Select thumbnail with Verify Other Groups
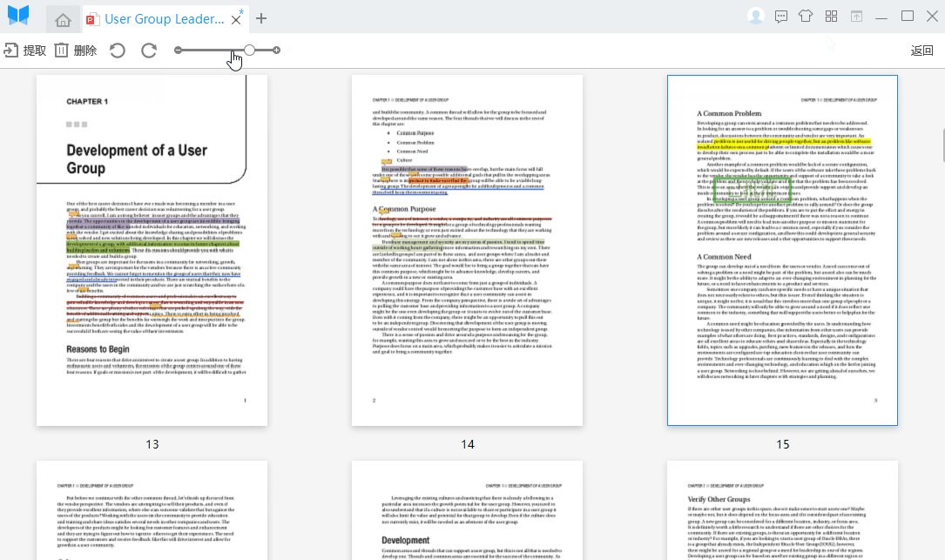The image size is (945, 560). pos(782,510)
